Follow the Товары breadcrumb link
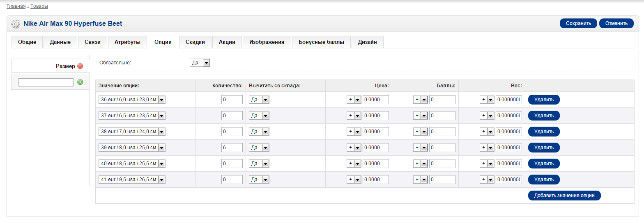 coord(39,6)
